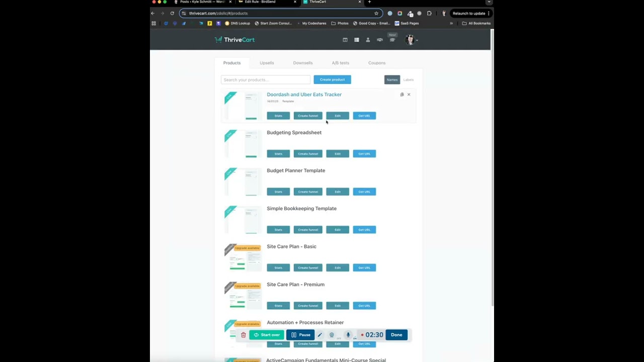This screenshot has width=644, height=362.
Task: Switch to the Downsells tab
Action: [x=303, y=63]
